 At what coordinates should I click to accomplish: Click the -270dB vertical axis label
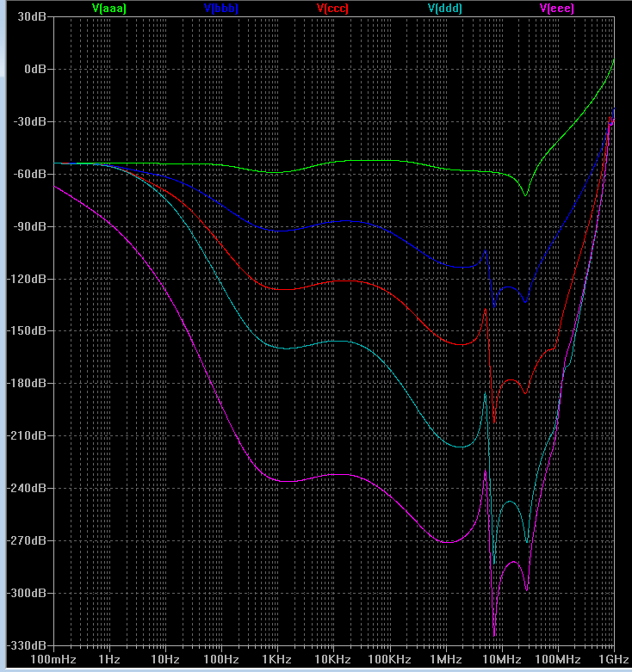27,540
